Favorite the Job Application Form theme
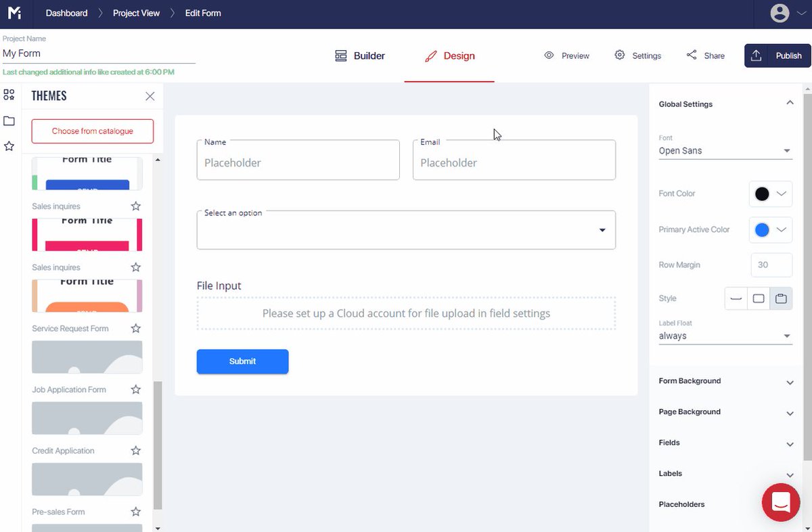The width and height of the screenshot is (812, 532). (135, 389)
